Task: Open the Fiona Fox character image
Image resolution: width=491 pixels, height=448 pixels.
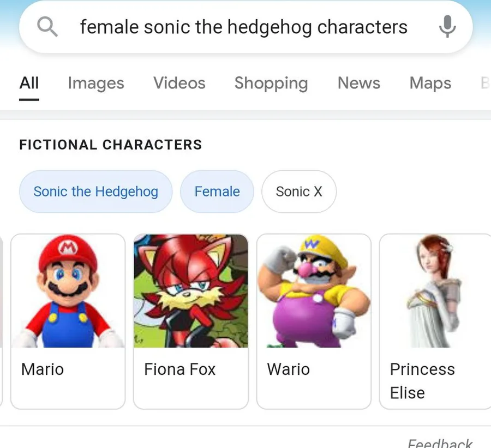Action: pos(191,291)
